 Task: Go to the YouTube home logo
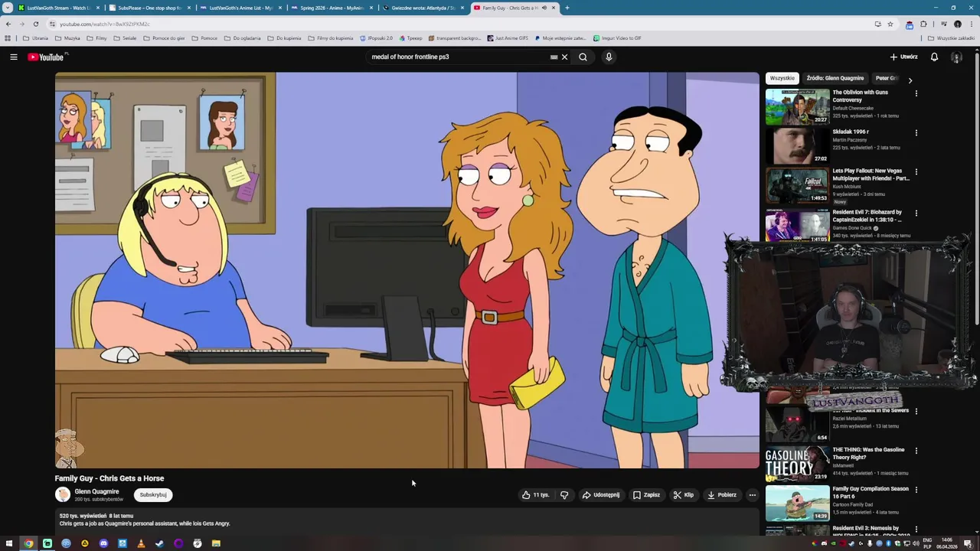point(47,57)
